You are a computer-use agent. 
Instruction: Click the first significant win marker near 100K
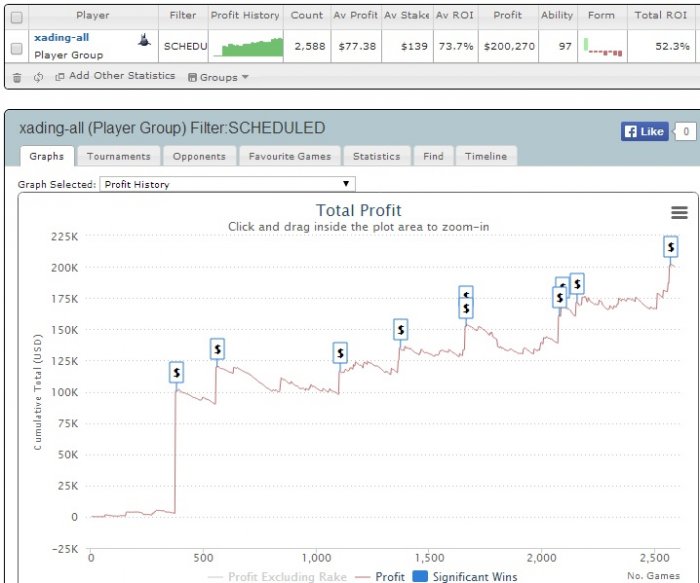click(176, 372)
